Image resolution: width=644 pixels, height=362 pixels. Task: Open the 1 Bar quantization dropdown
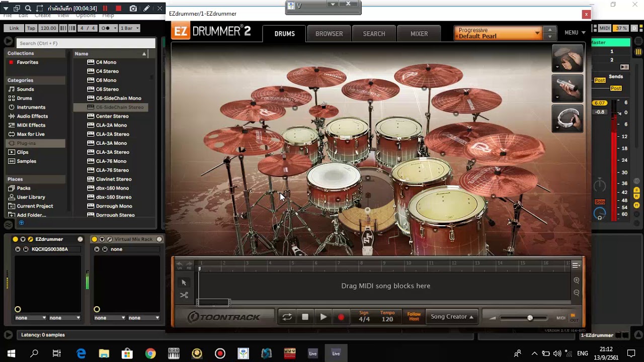(130, 28)
